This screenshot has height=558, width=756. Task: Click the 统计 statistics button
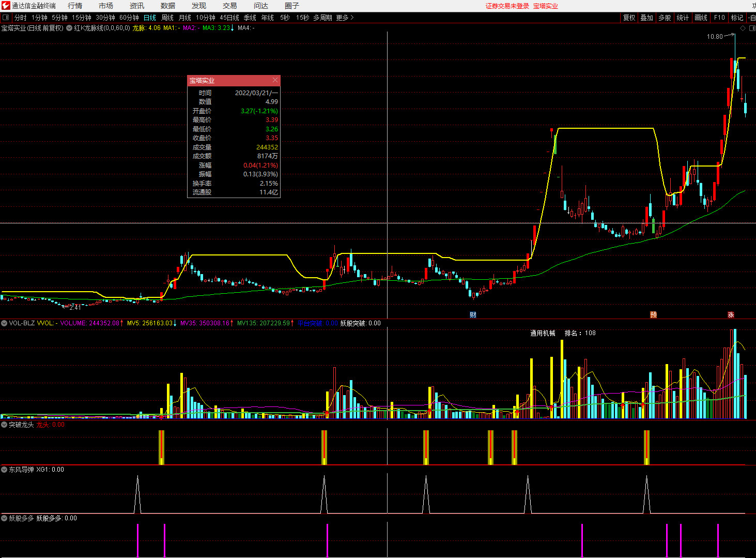683,18
